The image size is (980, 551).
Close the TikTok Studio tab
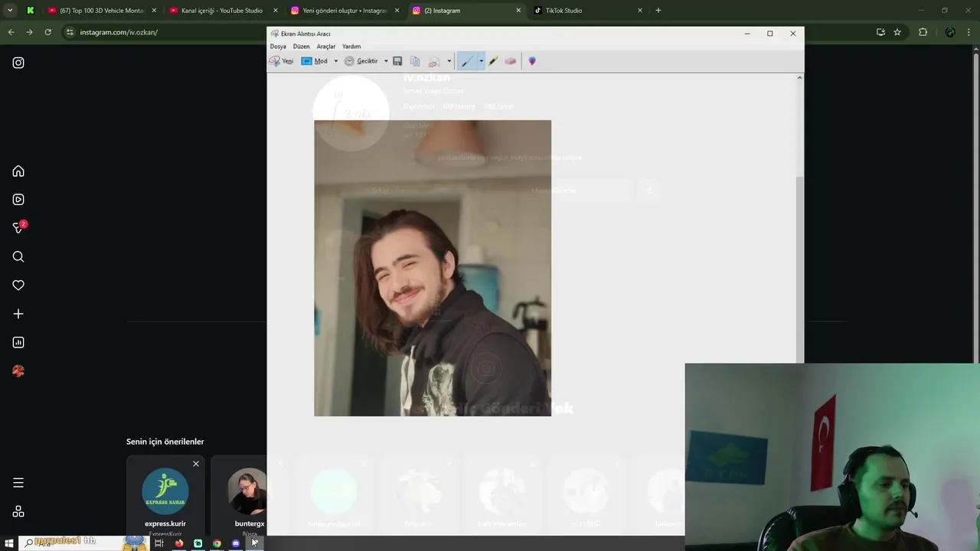tap(640, 11)
